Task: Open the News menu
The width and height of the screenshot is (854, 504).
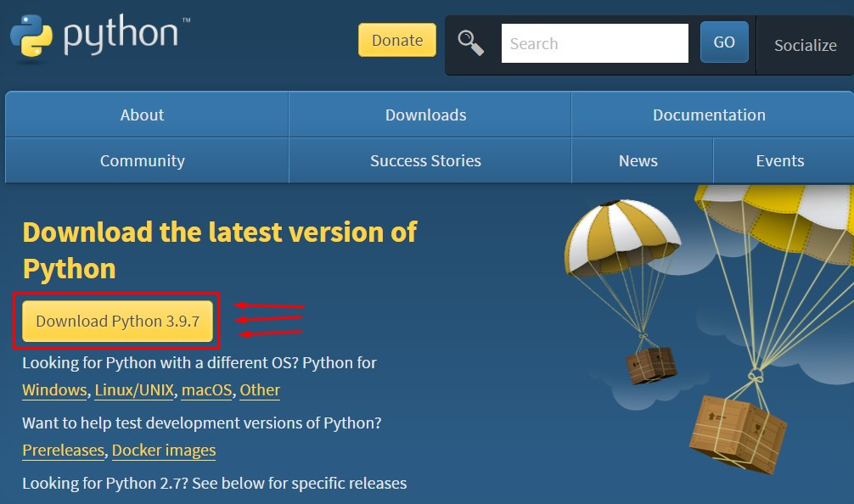Action: pyautogui.click(x=642, y=160)
